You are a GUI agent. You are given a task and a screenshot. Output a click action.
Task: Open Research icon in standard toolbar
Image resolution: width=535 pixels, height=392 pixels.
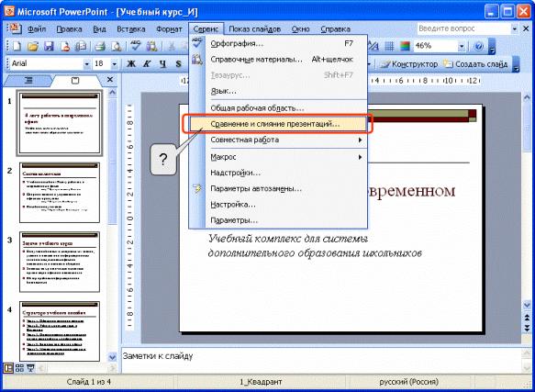[x=151, y=46]
